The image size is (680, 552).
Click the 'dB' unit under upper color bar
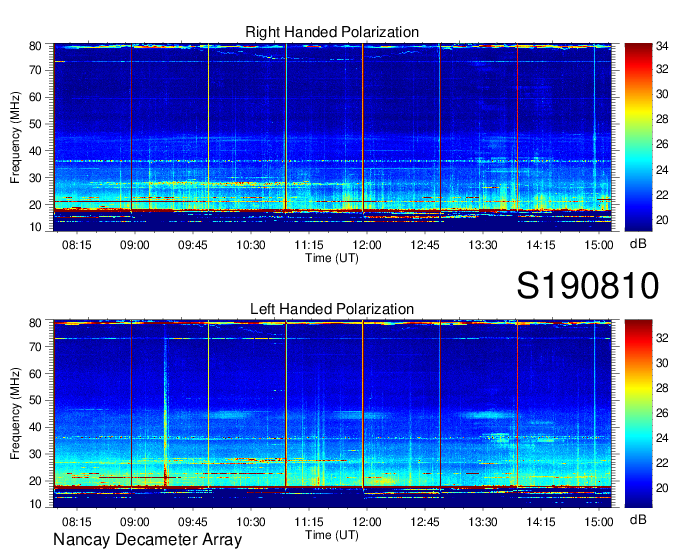[638, 244]
